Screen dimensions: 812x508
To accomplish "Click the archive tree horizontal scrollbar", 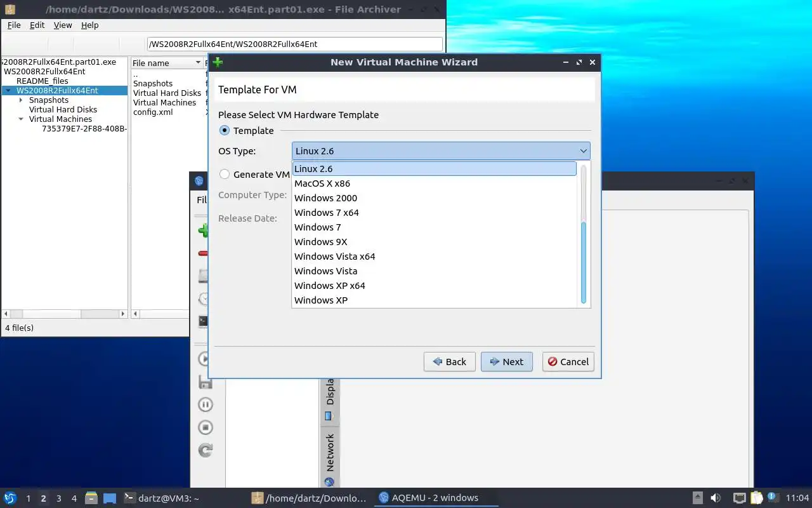I will pyautogui.click(x=52, y=314).
